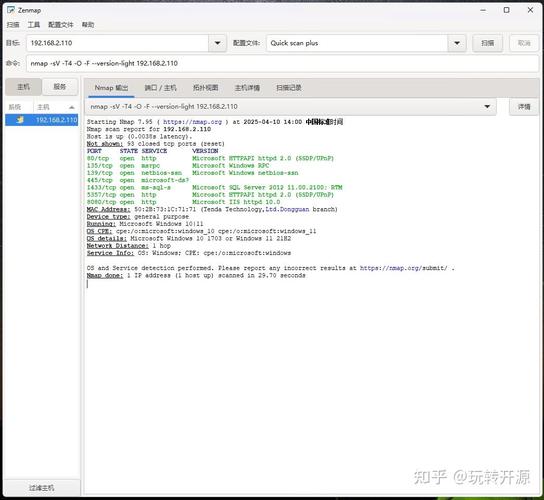Click the OS details line in output

point(189,238)
